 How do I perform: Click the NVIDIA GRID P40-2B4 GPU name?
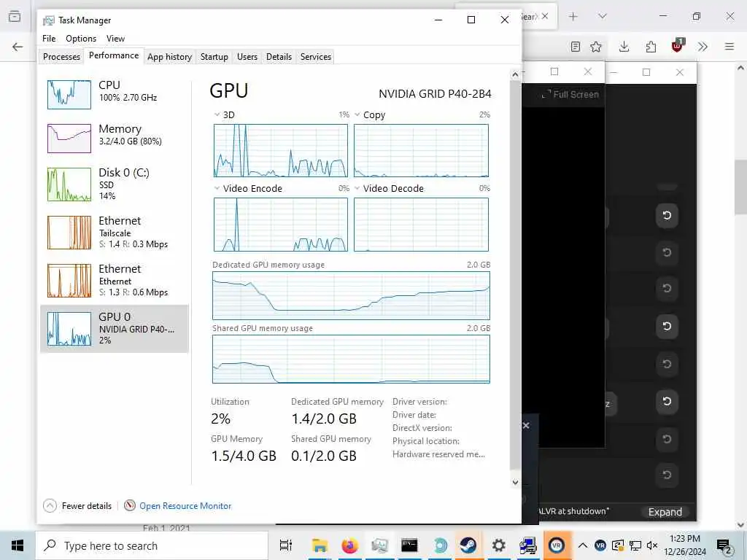435,94
